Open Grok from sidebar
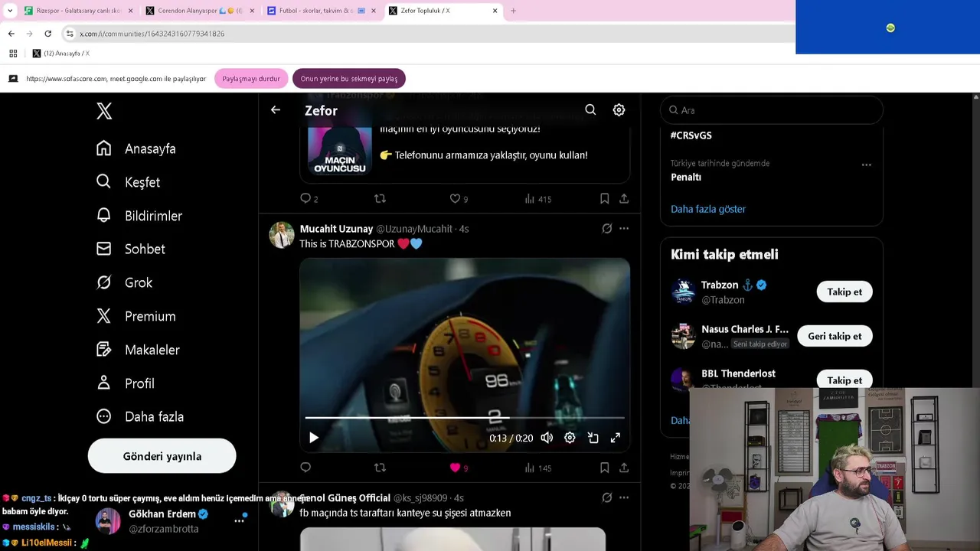Screen dimensions: 980x551 124,282
